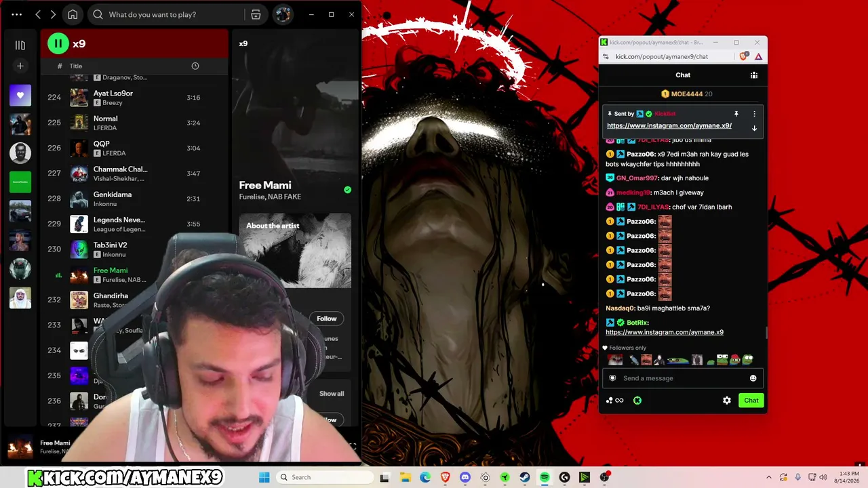
Task: Toggle Free Mami saved checkmark in Now Playing
Action: tap(347, 190)
